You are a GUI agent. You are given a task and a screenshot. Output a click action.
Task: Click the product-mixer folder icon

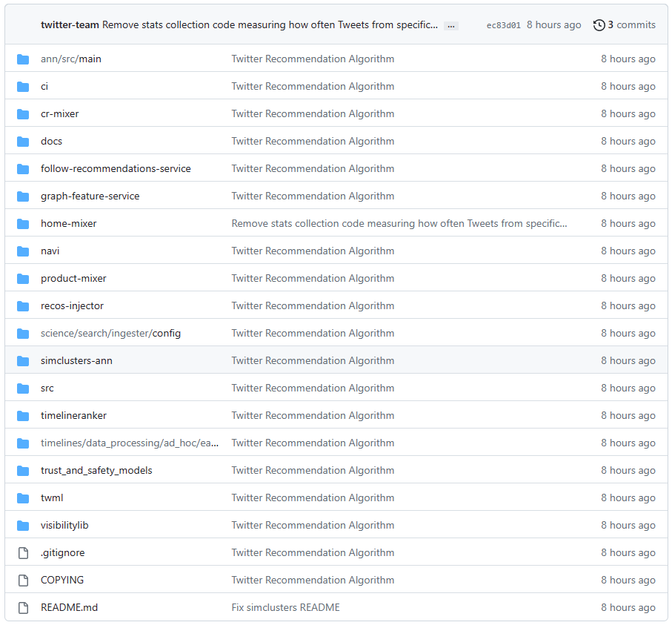click(x=23, y=279)
